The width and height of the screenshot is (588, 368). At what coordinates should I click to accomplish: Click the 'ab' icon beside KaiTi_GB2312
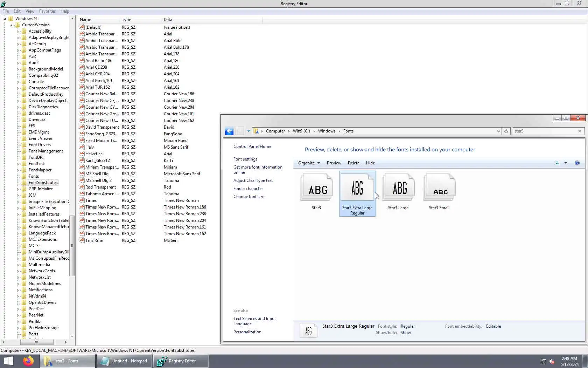(x=82, y=160)
